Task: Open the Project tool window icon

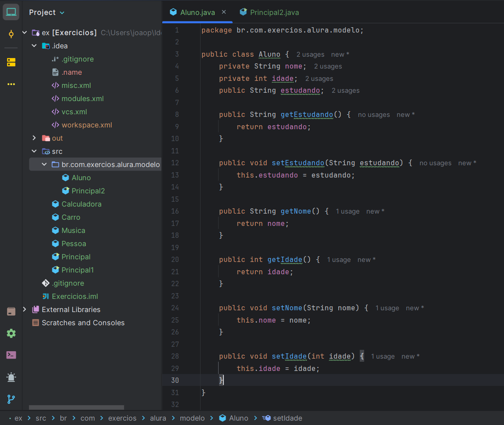Action: [11, 13]
